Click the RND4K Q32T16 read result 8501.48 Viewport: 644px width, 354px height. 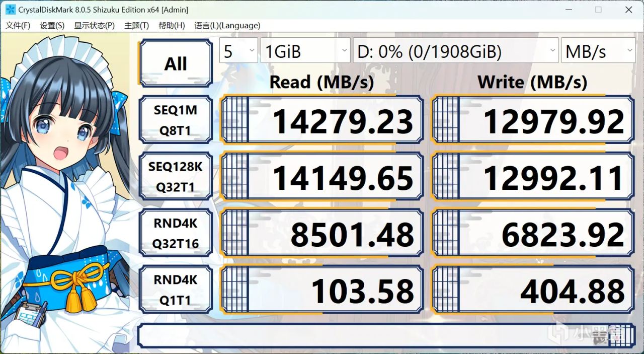[x=322, y=234]
